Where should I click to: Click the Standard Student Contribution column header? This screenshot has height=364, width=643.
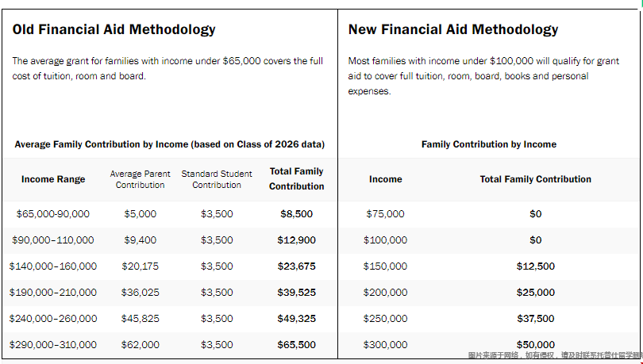(217, 179)
